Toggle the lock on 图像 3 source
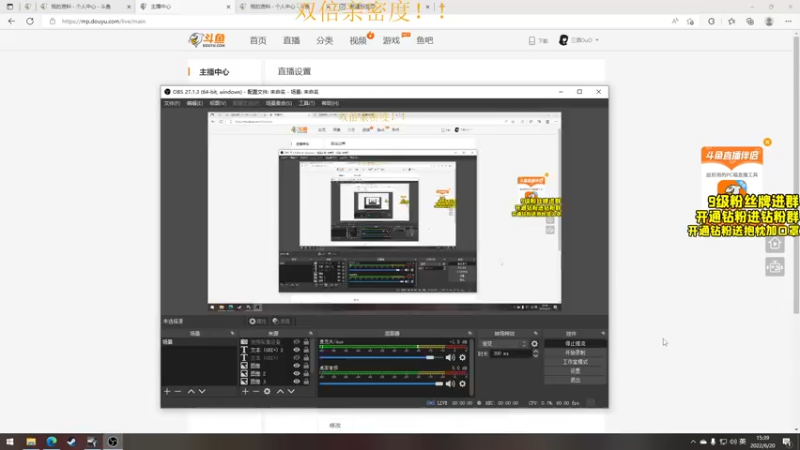Image resolution: width=800 pixels, height=450 pixels. [306, 382]
